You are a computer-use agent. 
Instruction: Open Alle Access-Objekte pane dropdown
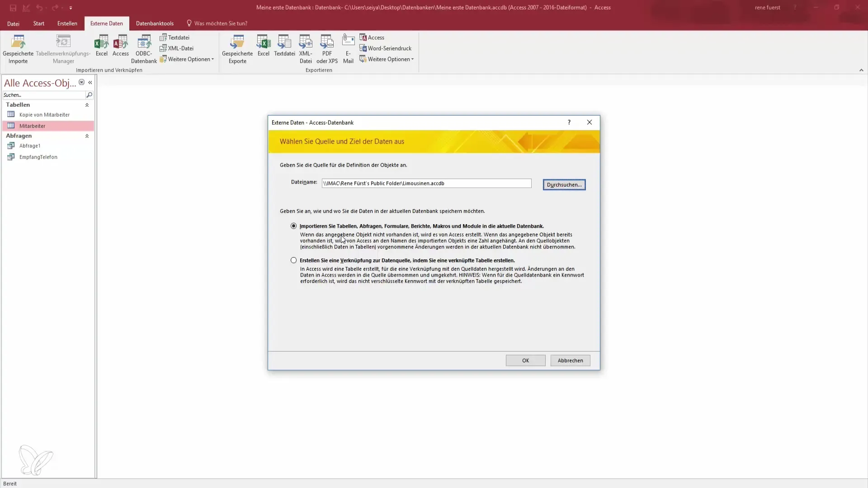(x=81, y=82)
